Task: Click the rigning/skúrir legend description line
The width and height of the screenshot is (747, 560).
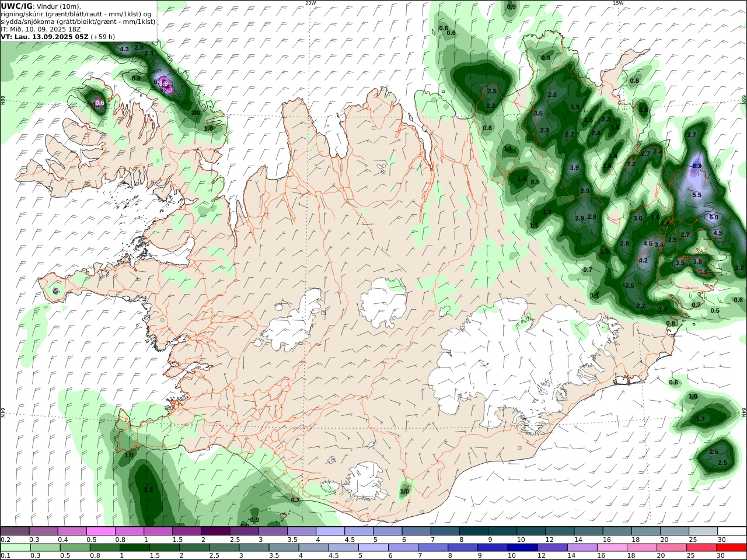Action: tap(76, 14)
